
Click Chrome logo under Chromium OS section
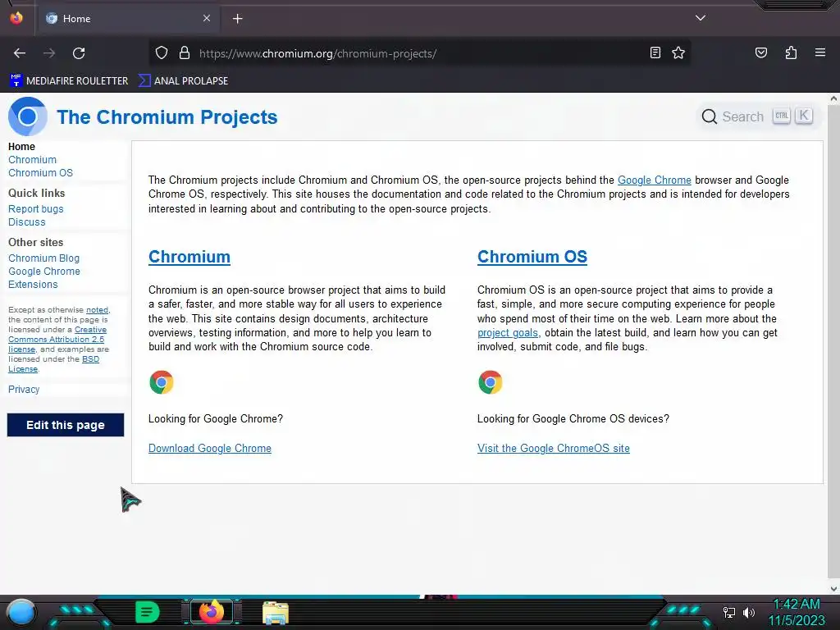point(491,382)
